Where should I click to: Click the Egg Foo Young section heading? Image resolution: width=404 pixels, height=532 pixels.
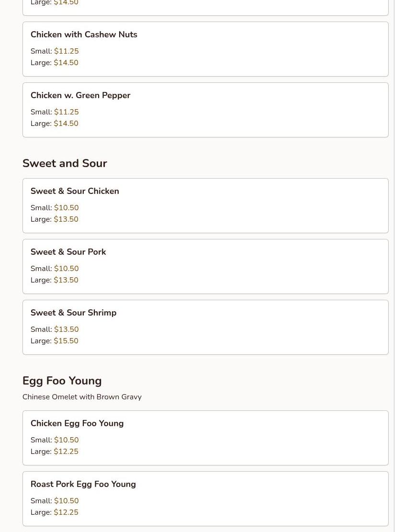(x=62, y=381)
